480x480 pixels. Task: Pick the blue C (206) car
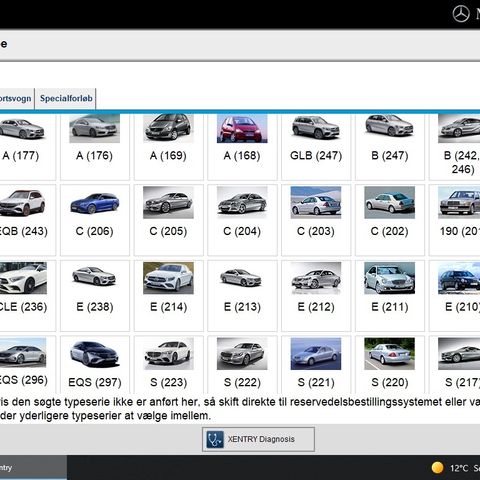(95, 220)
